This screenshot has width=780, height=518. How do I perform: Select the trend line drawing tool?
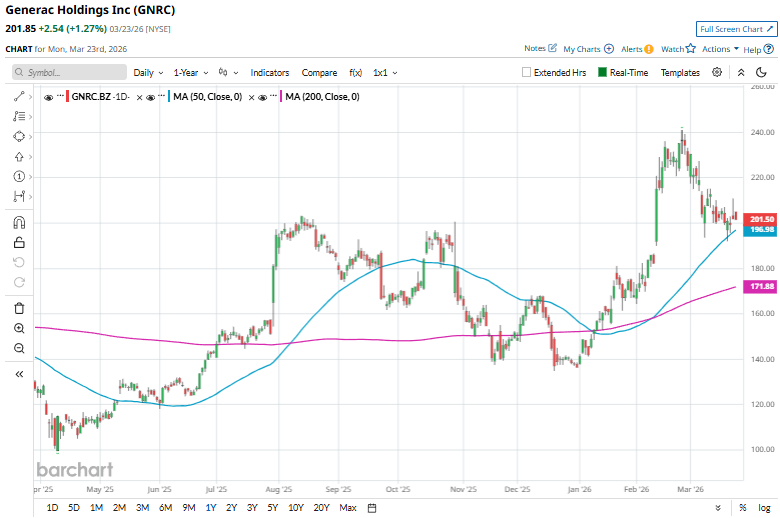(19, 96)
